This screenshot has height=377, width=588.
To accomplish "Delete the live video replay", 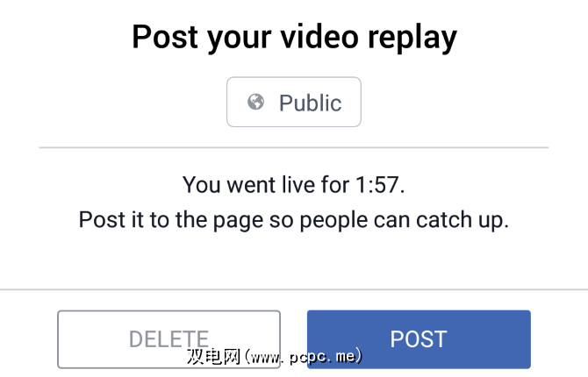I will tap(169, 339).
